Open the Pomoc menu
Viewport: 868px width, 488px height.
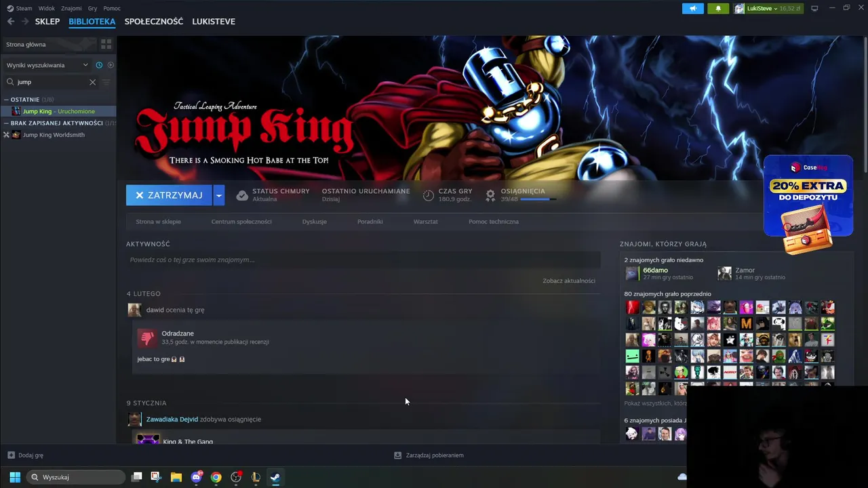(x=112, y=8)
